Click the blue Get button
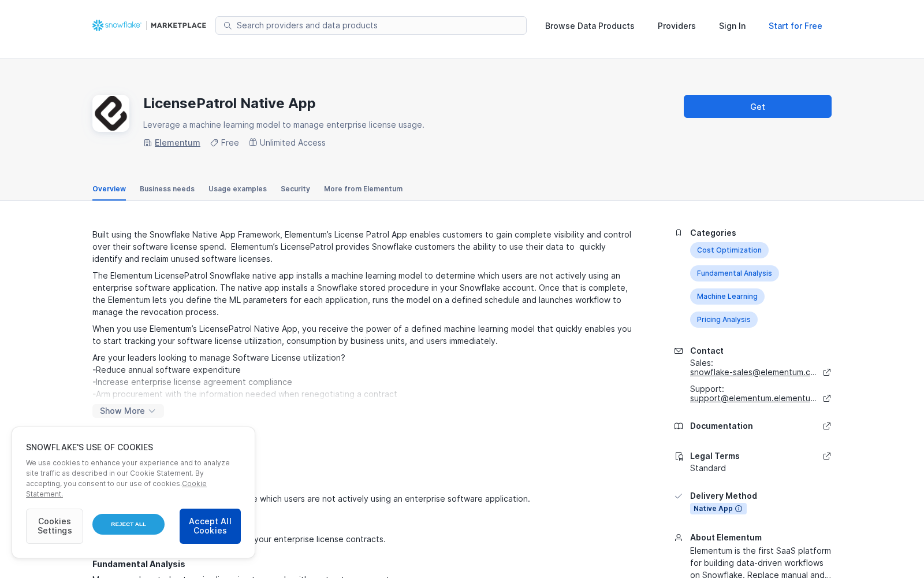The width and height of the screenshot is (924, 578). point(758,106)
